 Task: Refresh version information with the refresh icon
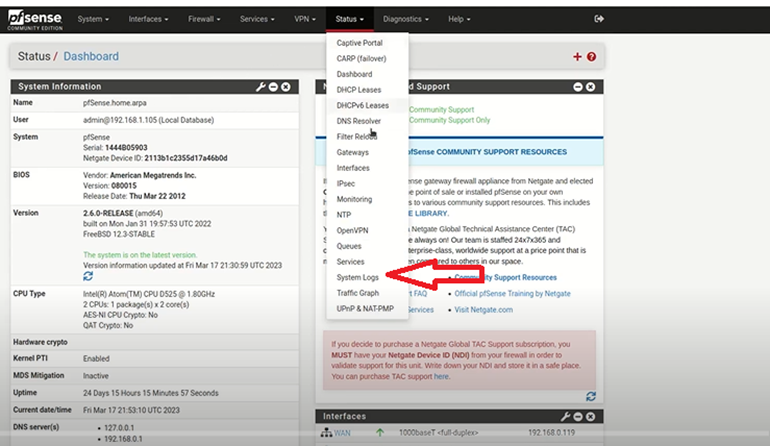[88, 276]
